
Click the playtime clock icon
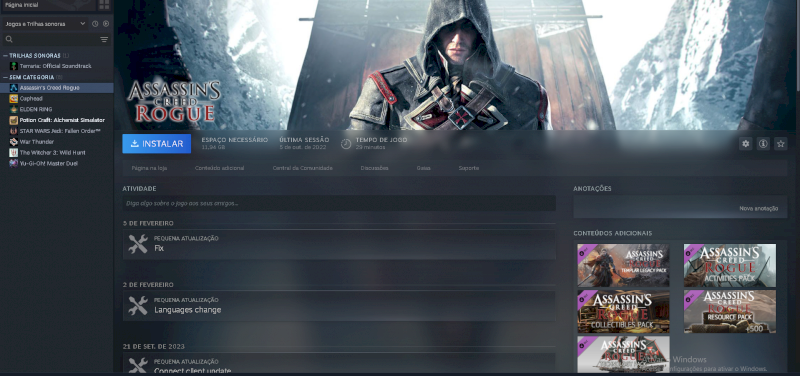(x=346, y=144)
